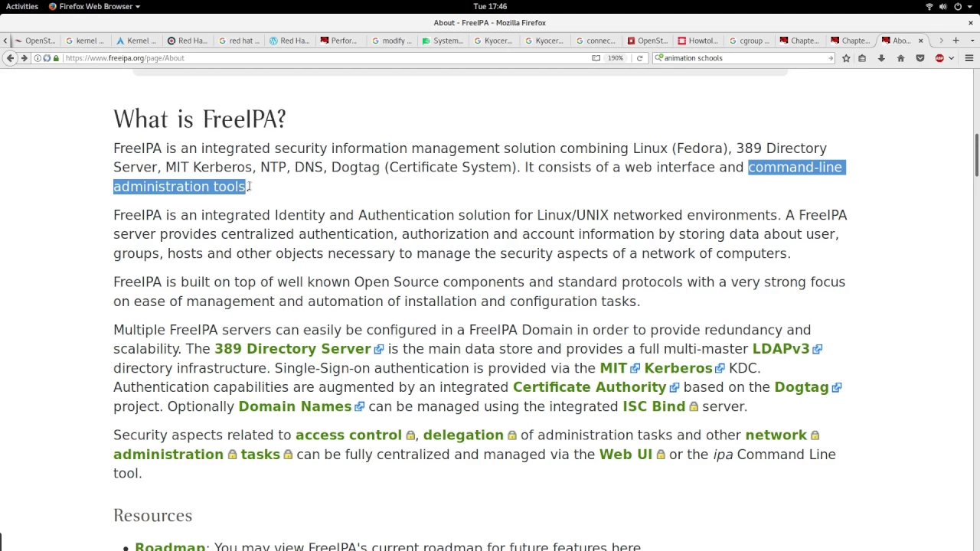Image resolution: width=980 pixels, height=551 pixels.
Task: Click the 'What is FreeIPA?' heading
Action: coord(199,119)
